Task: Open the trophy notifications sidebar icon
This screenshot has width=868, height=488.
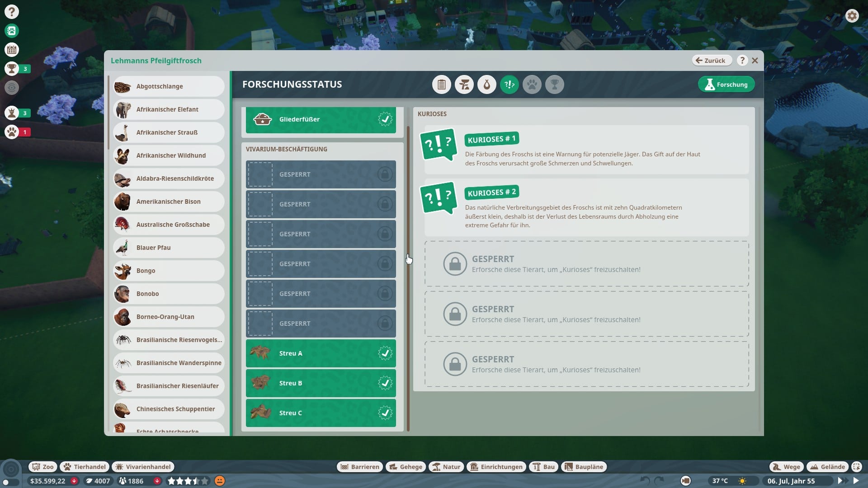Action: click(12, 69)
